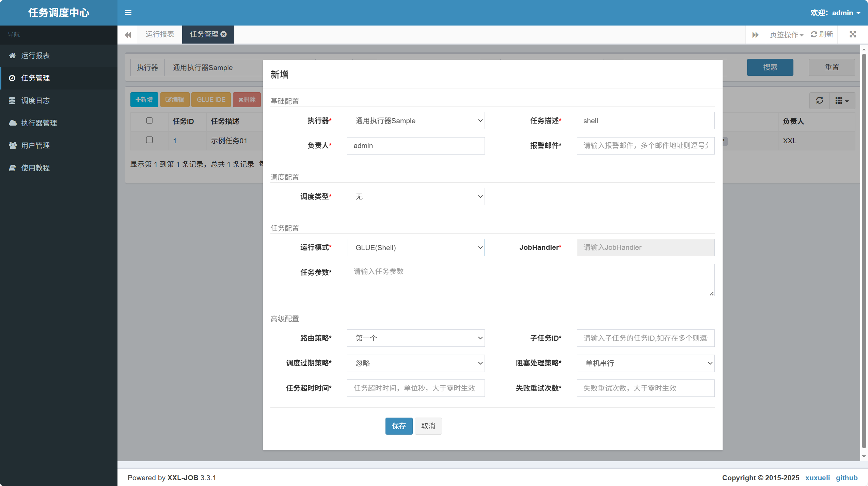Image resolution: width=868 pixels, height=486 pixels.
Task: Open the 运行模式 dropdown showing GLUE(Shell)
Action: (415, 247)
